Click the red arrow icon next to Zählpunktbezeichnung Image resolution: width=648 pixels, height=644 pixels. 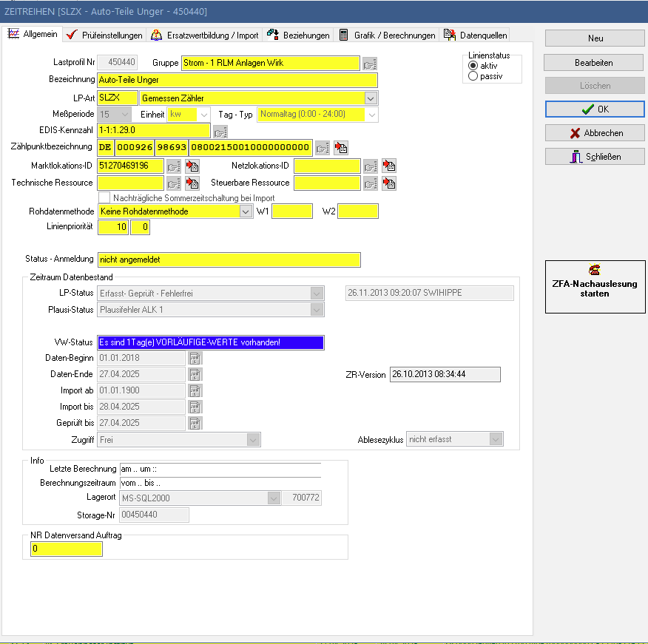tap(340, 148)
